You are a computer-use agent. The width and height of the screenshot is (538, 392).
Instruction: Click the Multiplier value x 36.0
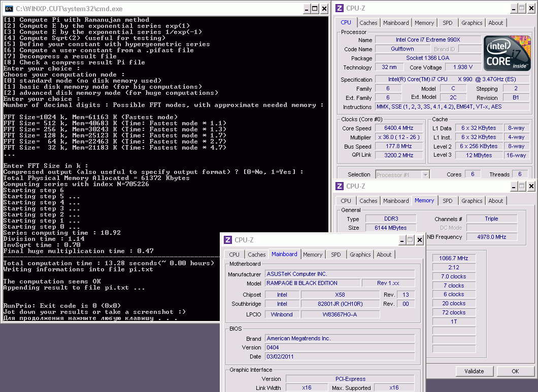[399, 137]
